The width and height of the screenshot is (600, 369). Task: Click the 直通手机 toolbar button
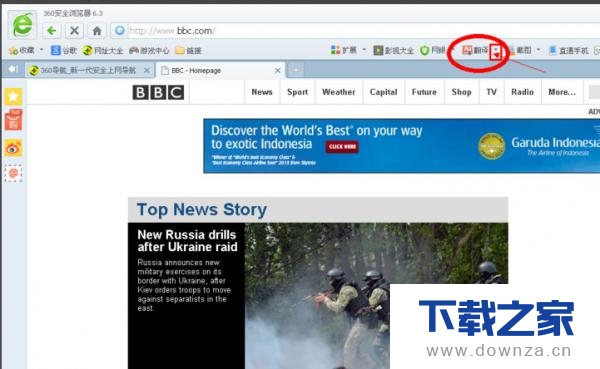[x=569, y=50]
